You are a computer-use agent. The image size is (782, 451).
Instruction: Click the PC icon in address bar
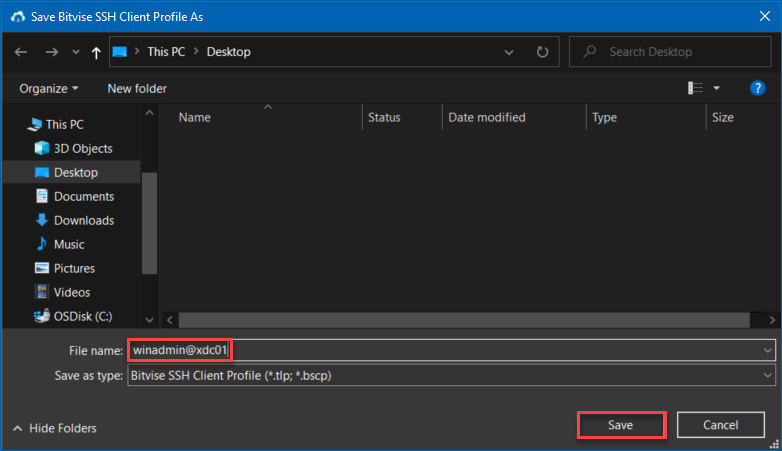click(x=120, y=52)
